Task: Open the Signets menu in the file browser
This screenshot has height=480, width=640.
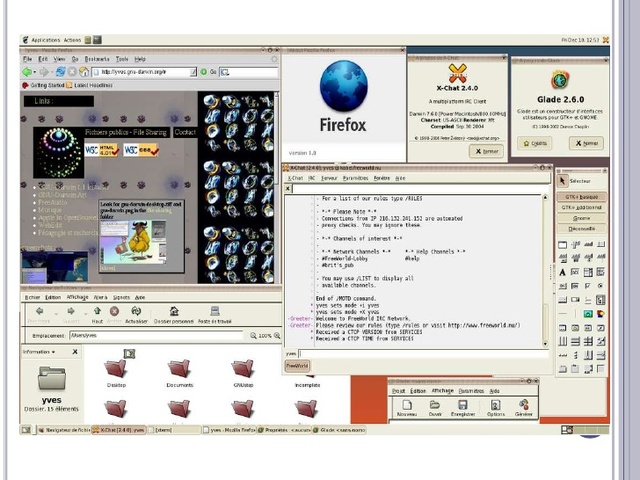Action: (x=121, y=298)
